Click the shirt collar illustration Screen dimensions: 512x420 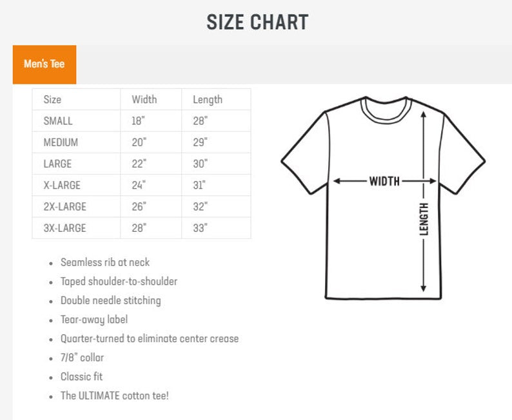coord(386,110)
